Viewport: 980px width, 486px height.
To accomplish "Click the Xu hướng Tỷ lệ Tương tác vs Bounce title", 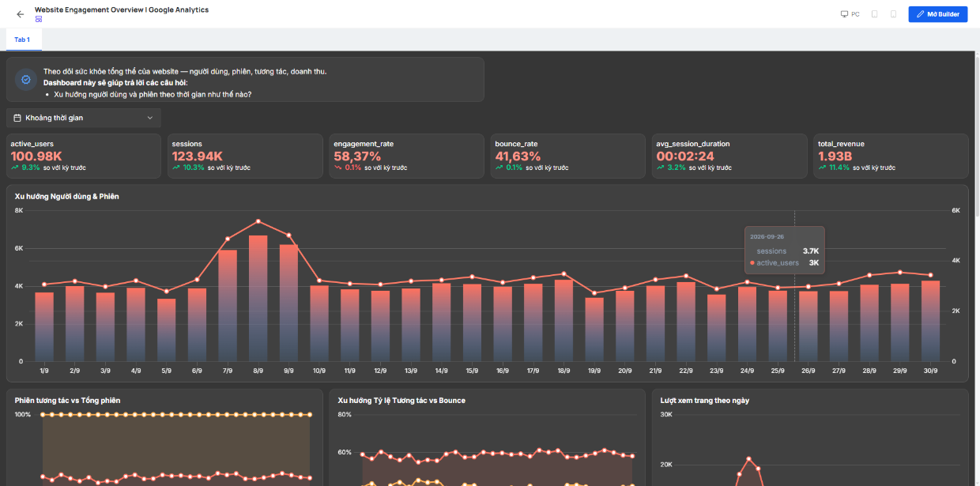I will (x=401, y=401).
